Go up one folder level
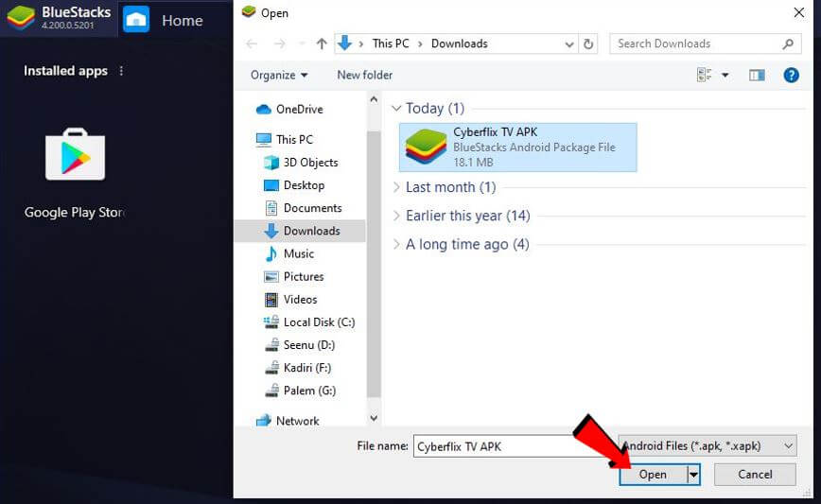 coord(322,43)
